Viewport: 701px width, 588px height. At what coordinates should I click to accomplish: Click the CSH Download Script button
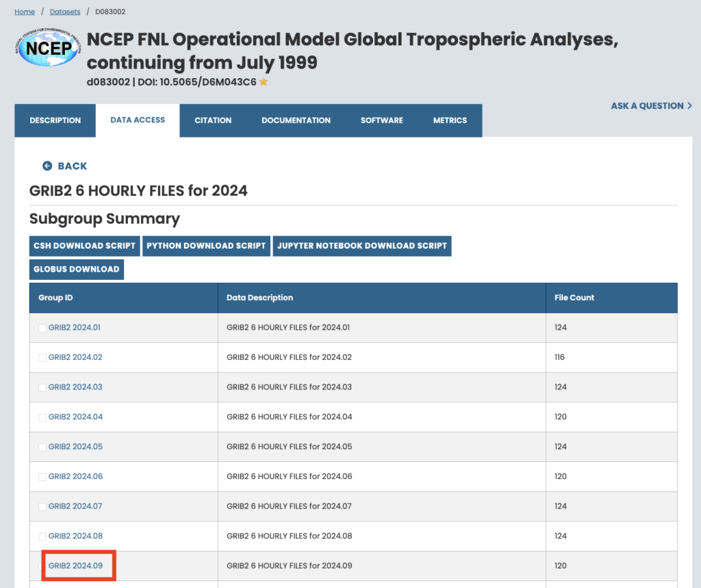pos(84,246)
